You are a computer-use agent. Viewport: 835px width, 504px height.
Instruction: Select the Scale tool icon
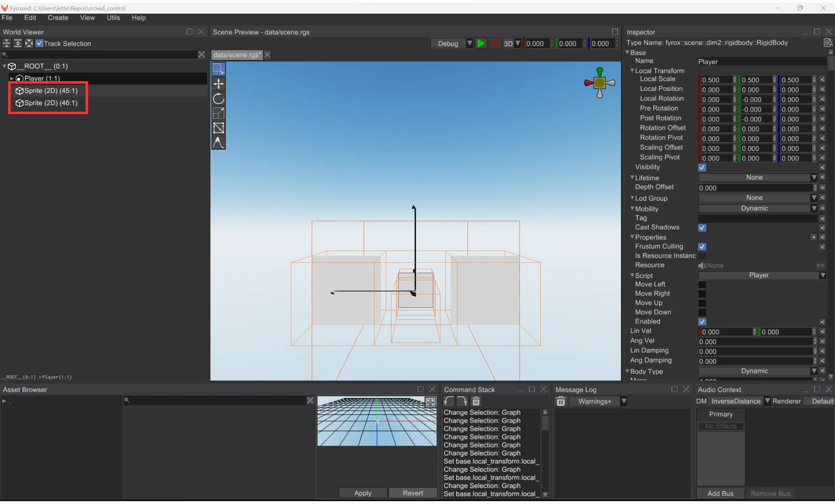pyautogui.click(x=219, y=114)
